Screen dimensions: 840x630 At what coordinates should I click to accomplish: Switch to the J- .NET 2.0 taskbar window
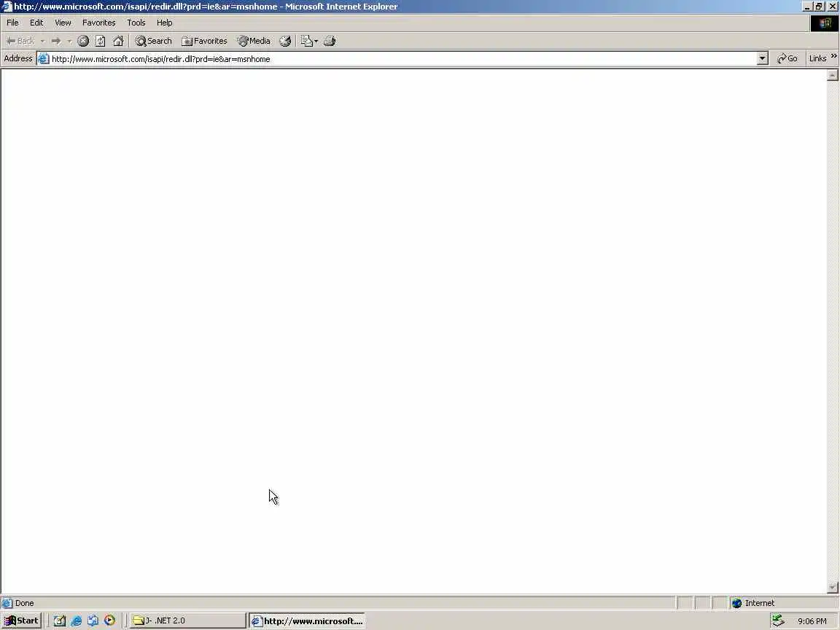click(187, 621)
